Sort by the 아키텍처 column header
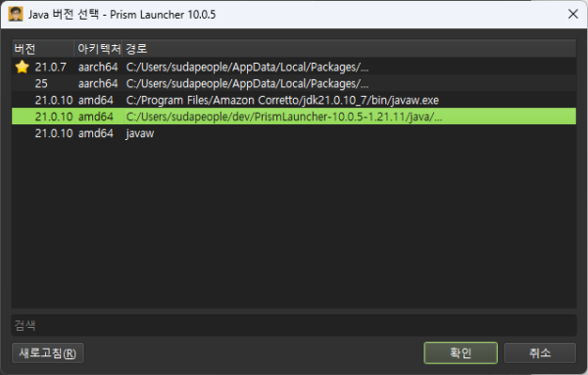Image resolution: width=588 pixels, height=375 pixels. pyautogui.click(x=99, y=48)
